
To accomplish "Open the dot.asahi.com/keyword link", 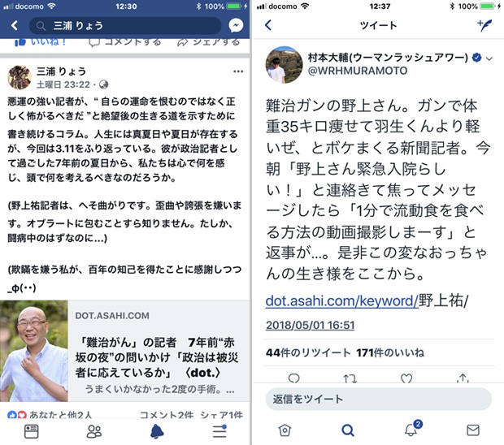I will [x=341, y=300].
